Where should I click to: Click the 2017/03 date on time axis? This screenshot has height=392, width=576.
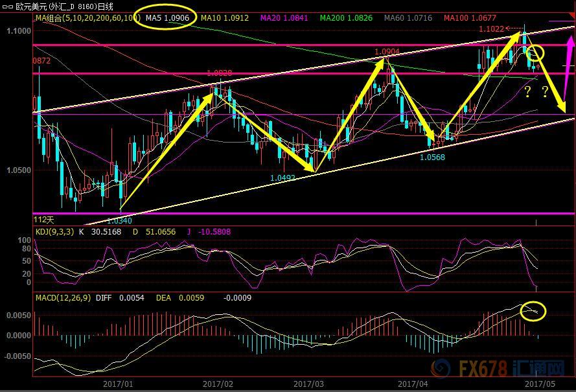click(x=308, y=384)
